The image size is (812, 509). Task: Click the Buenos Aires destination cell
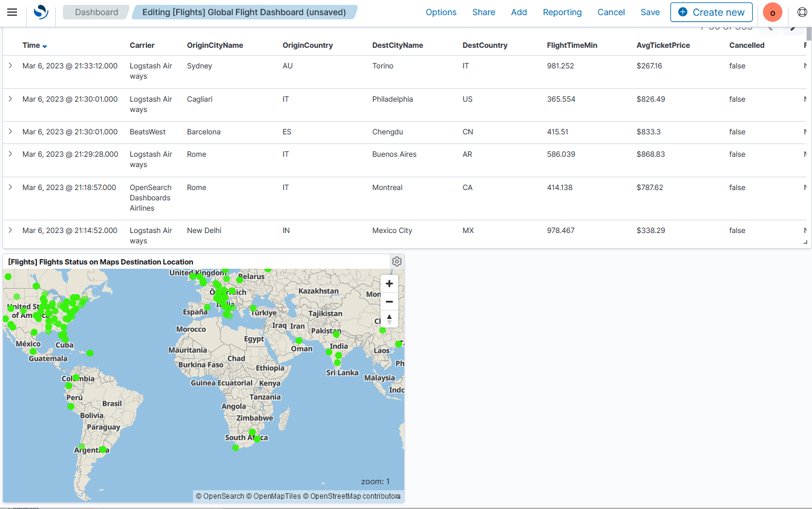[x=395, y=154]
